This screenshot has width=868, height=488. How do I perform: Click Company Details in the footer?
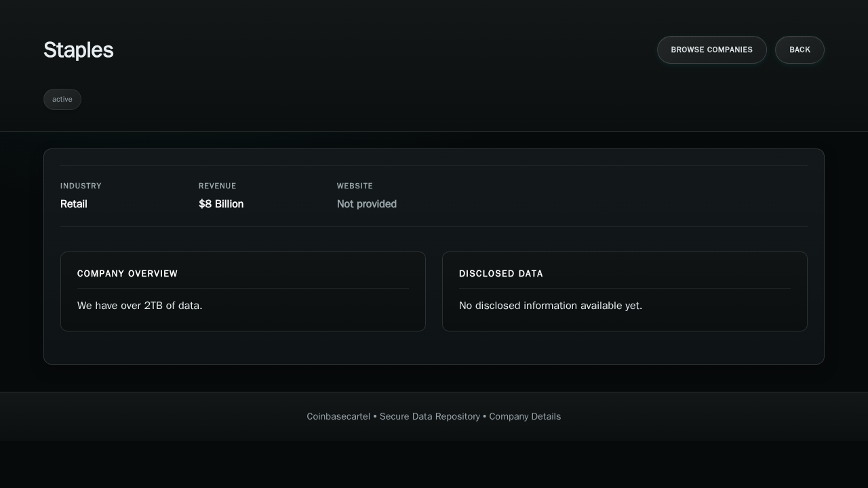click(x=525, y=416)
